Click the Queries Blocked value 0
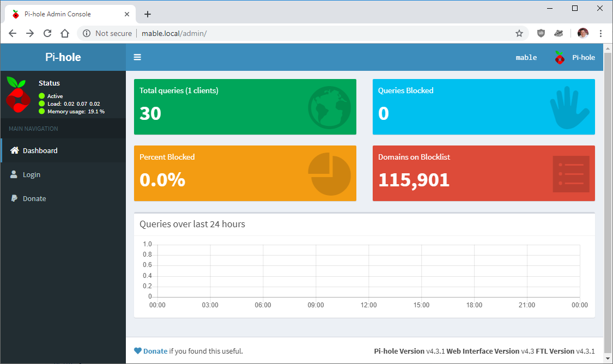This screenshot has width=613, height=364. coord(384,113)
